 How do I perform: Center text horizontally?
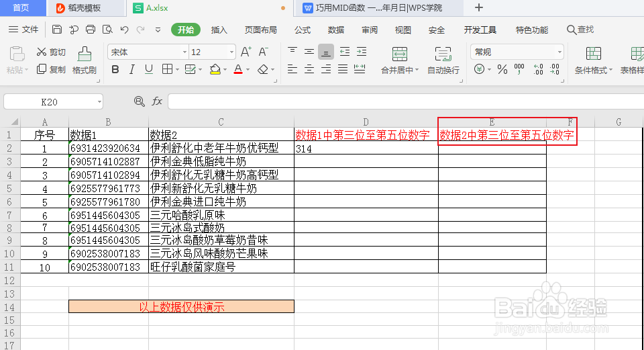point(309,69)
